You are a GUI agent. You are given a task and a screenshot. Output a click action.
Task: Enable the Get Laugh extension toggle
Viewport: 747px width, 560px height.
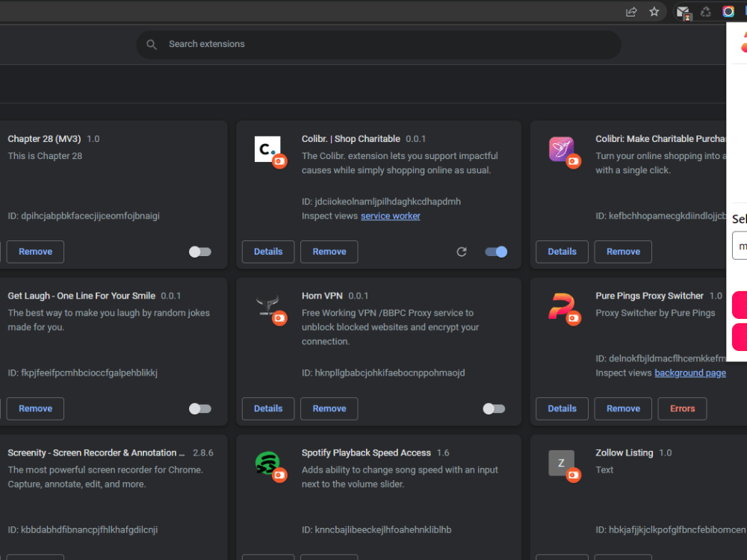click(x=200, y=408)
